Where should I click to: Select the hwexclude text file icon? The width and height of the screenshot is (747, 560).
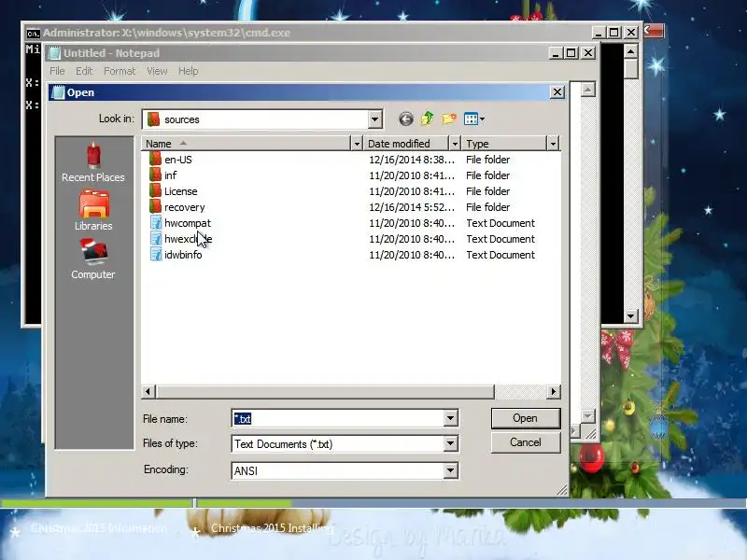click(156, 239)
